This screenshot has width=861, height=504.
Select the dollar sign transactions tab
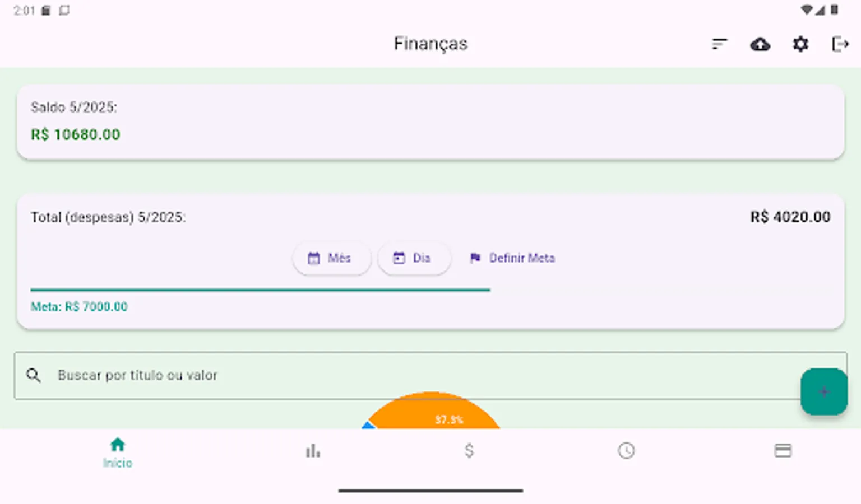click(469, 450)
